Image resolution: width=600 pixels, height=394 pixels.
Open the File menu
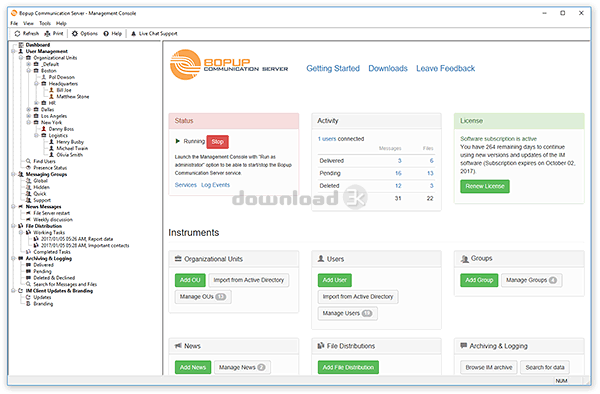14,23
